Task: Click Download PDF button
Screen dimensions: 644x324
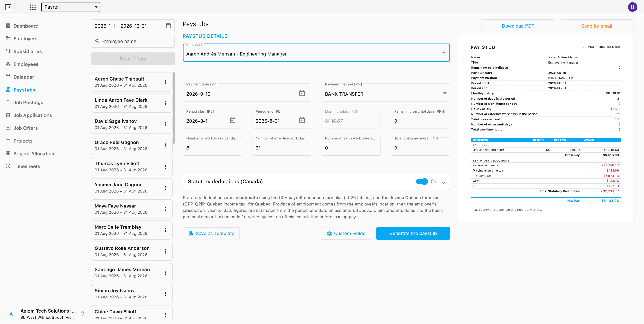Action: point(518,26)
